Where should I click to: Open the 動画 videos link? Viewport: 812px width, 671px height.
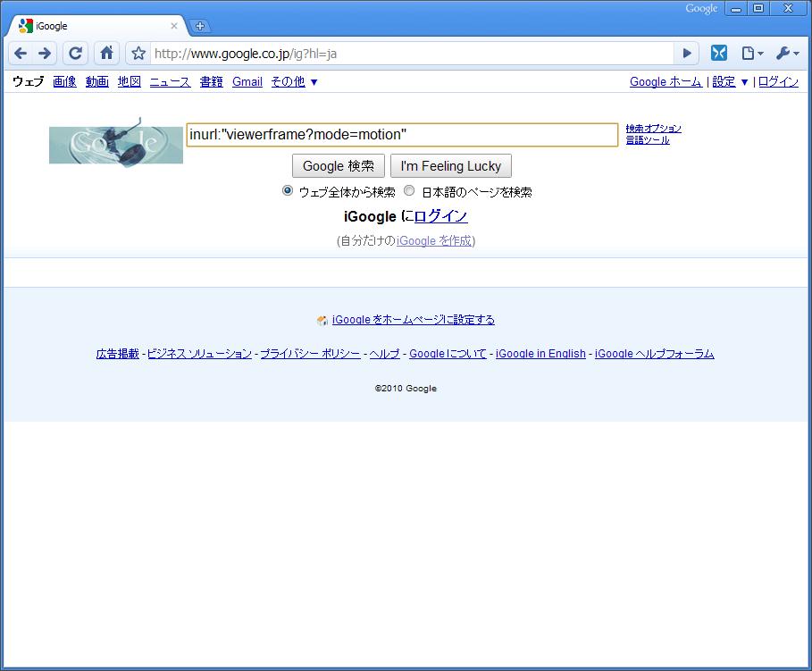click(x=96, y=81)
